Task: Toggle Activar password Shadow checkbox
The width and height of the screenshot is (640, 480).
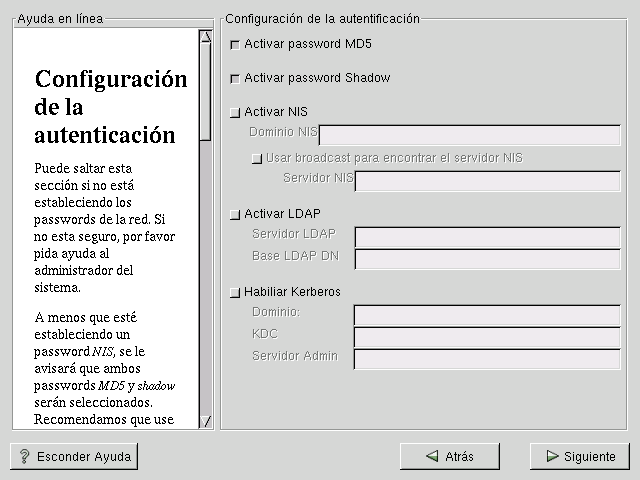Action: pyautogui.click(x=235, y=79)
